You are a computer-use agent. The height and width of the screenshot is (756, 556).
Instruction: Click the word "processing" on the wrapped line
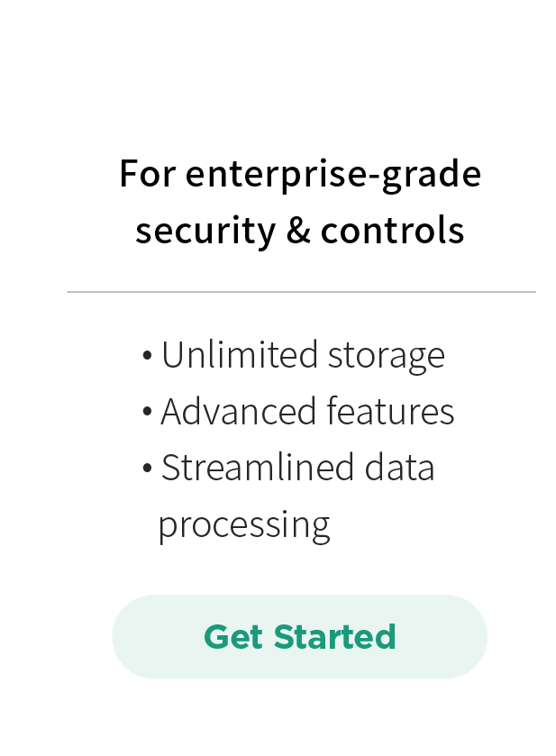tap(244, 524)
